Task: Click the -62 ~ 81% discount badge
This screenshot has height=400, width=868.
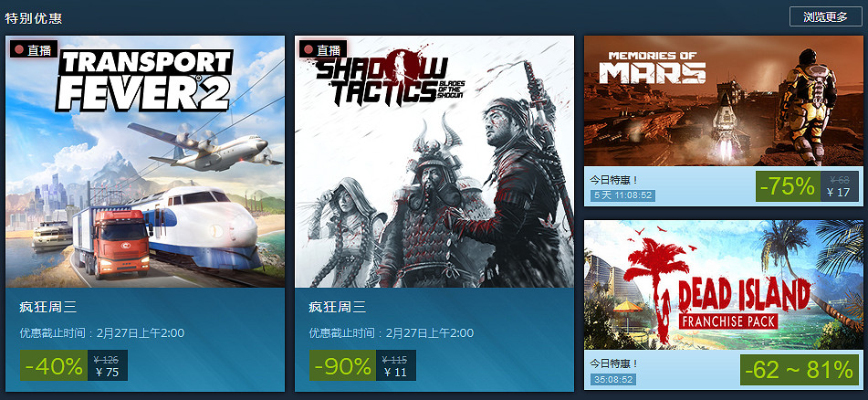Action: (799, 370)
